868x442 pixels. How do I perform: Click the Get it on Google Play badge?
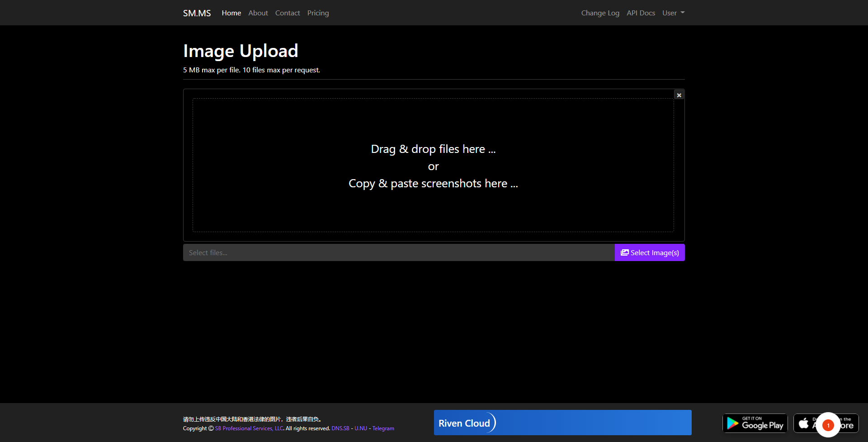click(755, 423)
